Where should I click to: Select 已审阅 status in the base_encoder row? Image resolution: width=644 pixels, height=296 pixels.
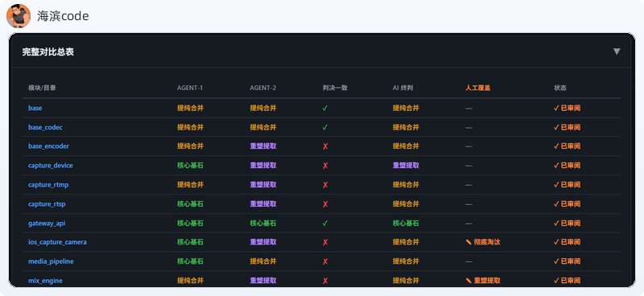coord(567,146)
